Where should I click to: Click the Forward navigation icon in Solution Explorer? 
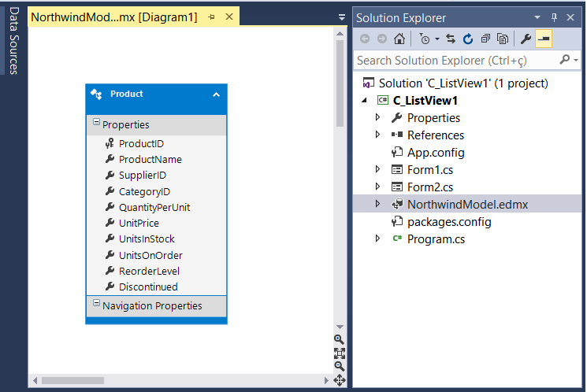click(382, 39)
